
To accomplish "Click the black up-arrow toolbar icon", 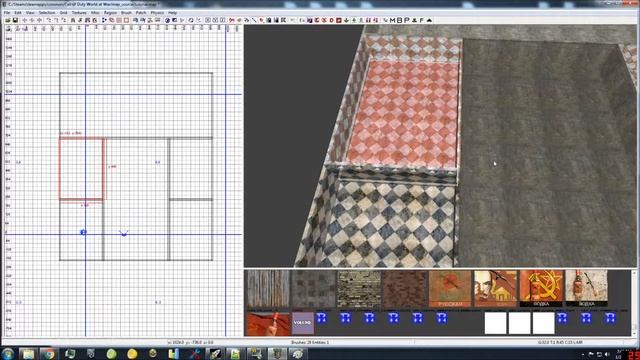I will tap(429, 20).
